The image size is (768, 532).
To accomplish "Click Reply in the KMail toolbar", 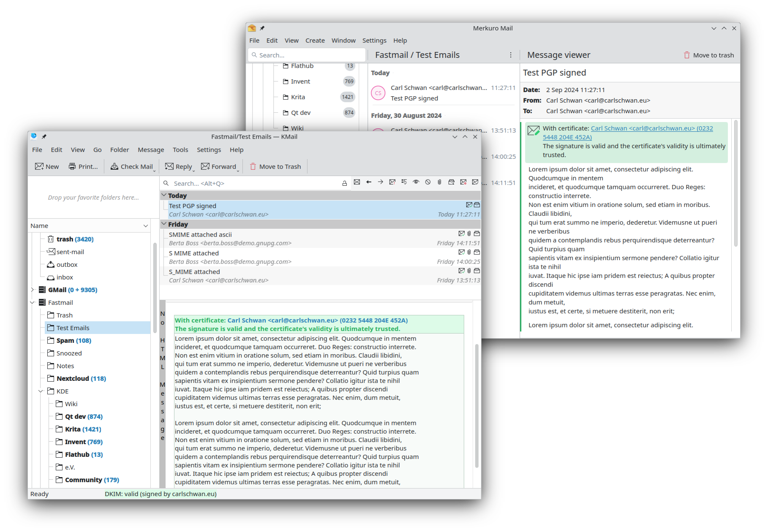I will pyautogui.click(x=178, y=166).
